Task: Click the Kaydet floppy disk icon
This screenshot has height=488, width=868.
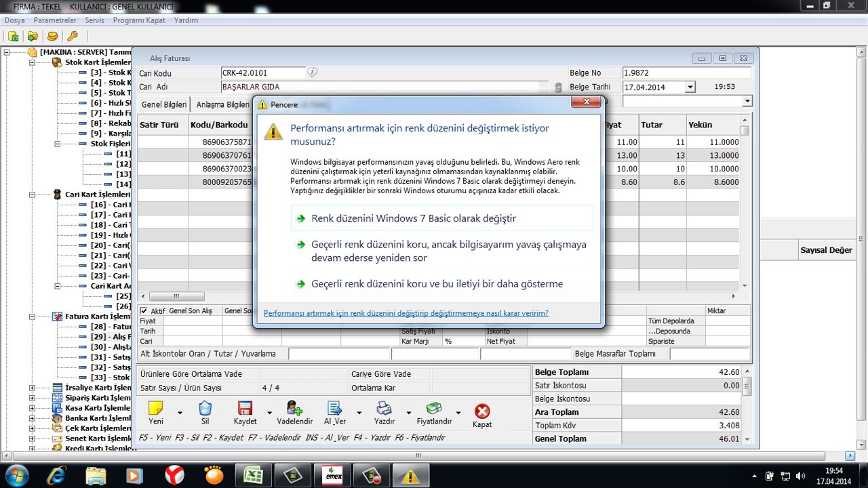Action: click(x=245, y=408)
